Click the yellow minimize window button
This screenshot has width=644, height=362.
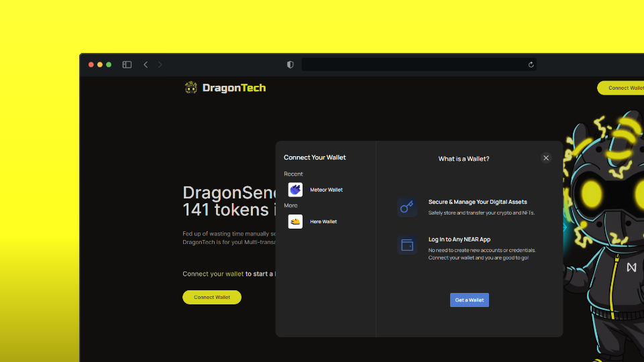coord(100,64)
